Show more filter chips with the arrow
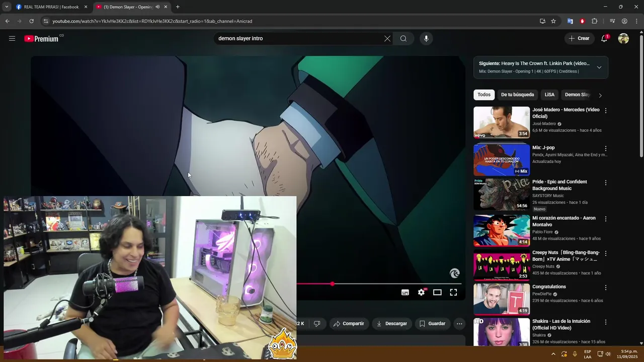 (x=600, y=95)
